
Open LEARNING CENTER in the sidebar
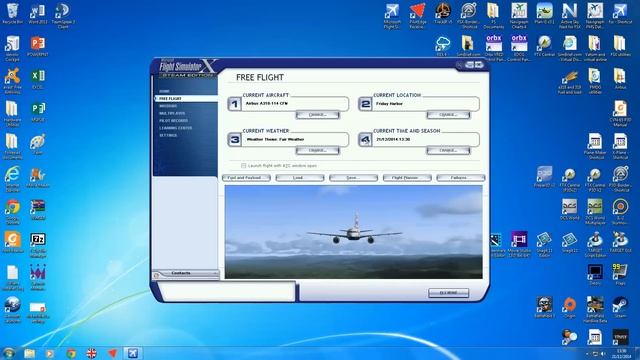click(x=176, y=128)
